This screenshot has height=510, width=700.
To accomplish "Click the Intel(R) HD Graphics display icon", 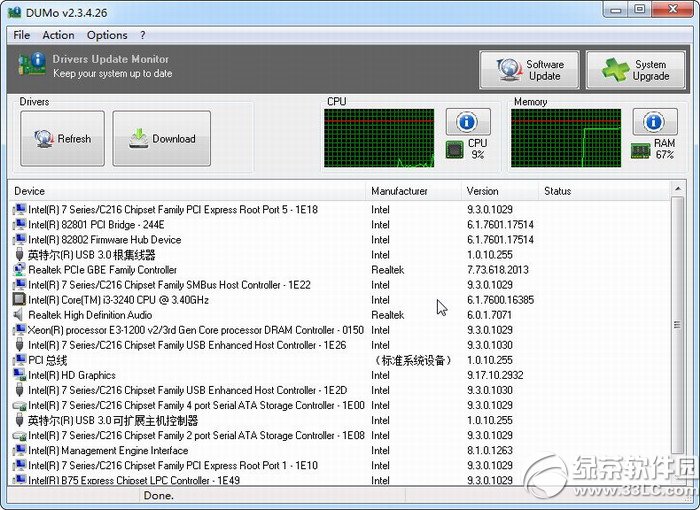I will click(x=19, y=375).
